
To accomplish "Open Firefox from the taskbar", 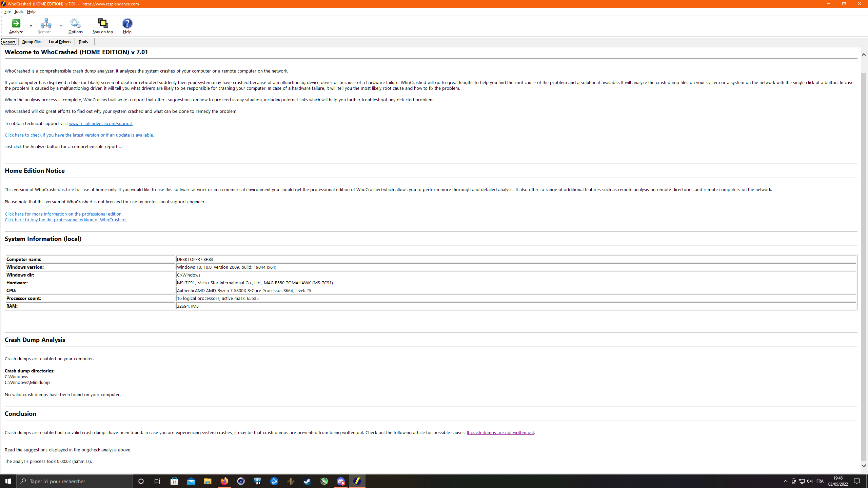I will click(x=224, y=481).
